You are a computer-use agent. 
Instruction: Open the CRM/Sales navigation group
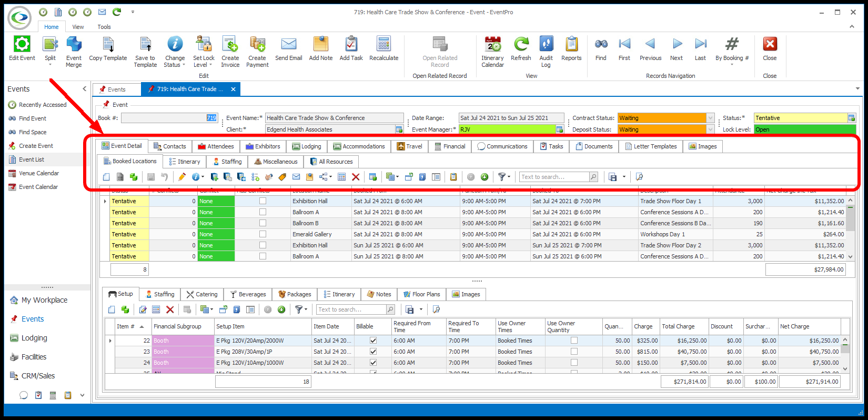38,376
